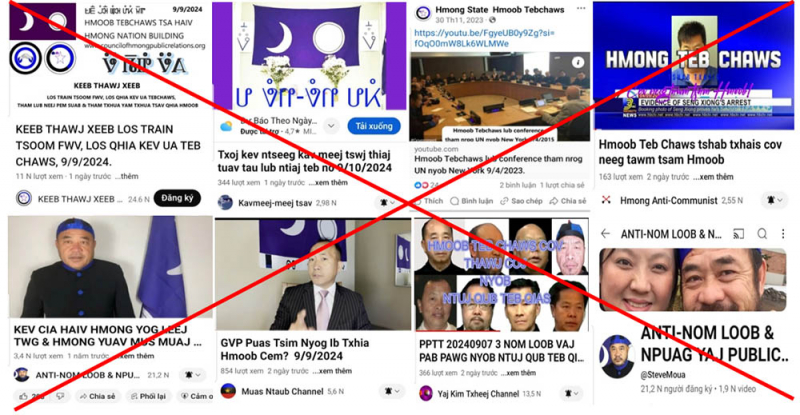Click the Đăng ký subscribe button
The width and height of the screenshot is (800, 415).
coord(177,198)
